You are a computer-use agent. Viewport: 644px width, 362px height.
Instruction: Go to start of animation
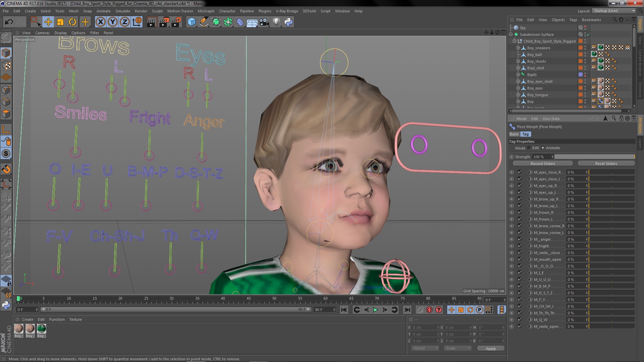(x=344, y=310)
